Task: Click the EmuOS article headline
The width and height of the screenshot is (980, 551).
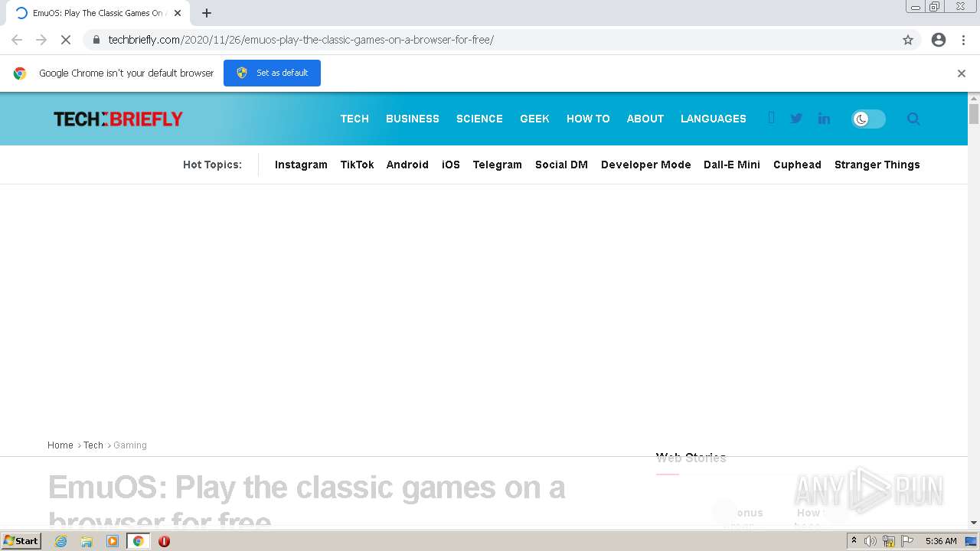Action: tap(306, 502)
